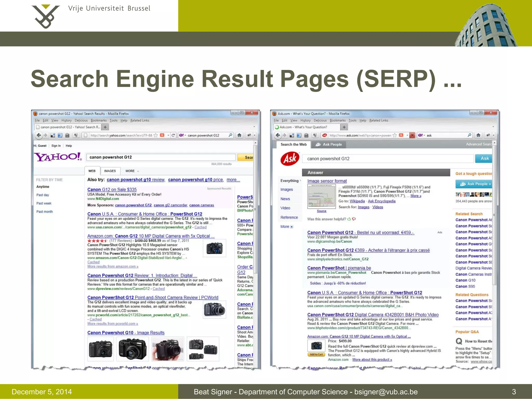
Task: Switch to the 'Ask People' tab on Ask.com
Action: click(x=329, y=144)
